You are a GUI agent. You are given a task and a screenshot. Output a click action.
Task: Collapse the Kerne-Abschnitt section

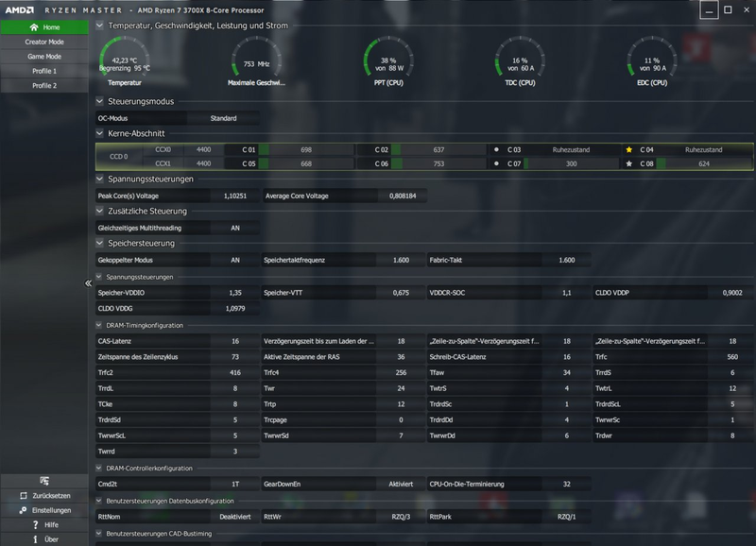100,133
